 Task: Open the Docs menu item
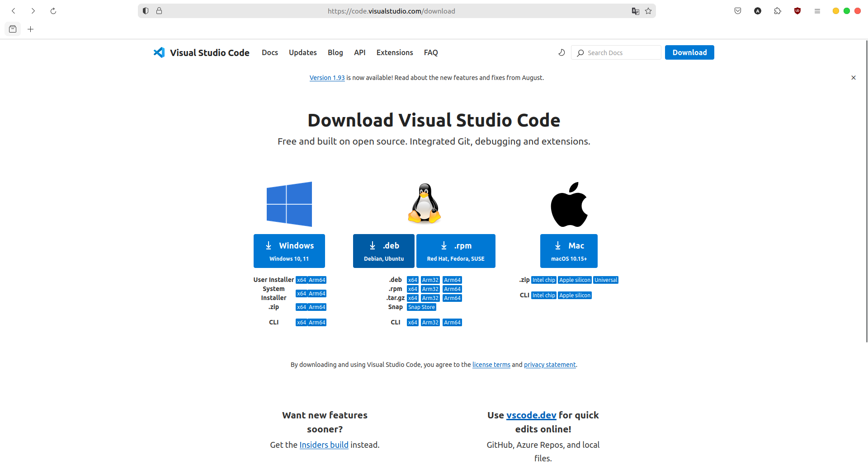point(270,52)
